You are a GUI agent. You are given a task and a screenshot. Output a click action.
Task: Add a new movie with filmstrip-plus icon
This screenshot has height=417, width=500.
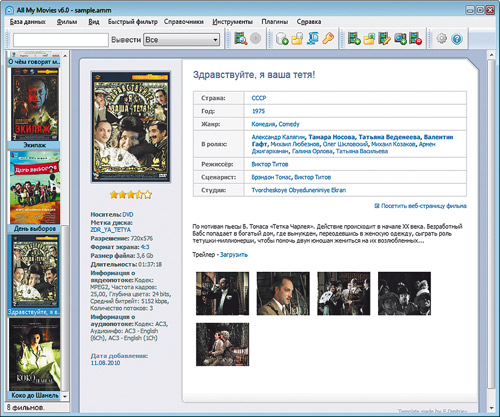click(x=354, y=39)
